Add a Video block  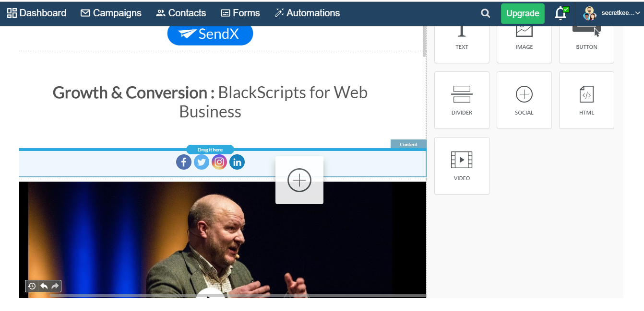click(x=461, y=165)
